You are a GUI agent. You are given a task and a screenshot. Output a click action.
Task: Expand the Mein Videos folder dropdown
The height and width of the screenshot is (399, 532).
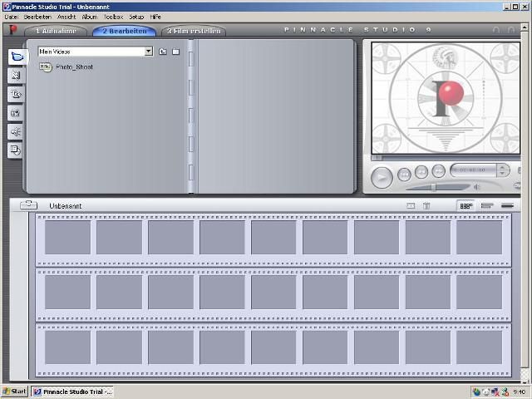[149, 52]
